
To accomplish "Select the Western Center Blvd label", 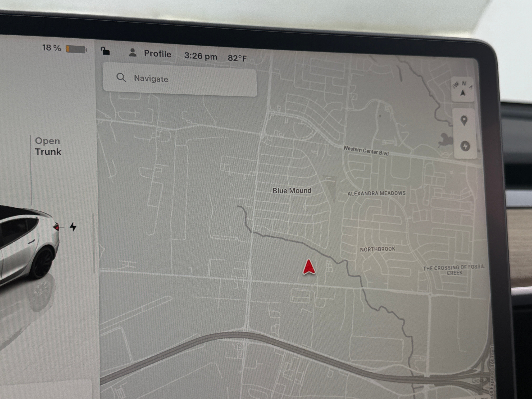I will 366,151.
